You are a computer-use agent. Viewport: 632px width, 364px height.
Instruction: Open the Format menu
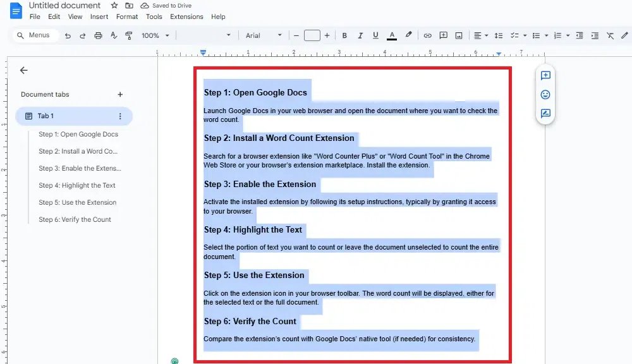click(x=127, y=16)
